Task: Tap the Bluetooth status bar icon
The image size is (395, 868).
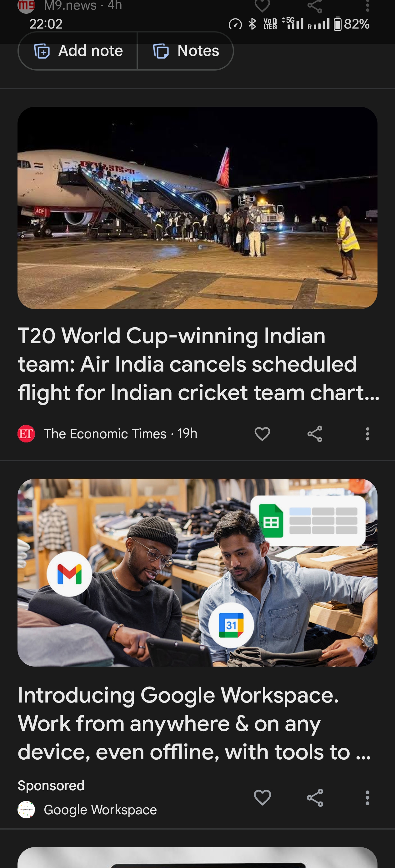Action: [x=252, y=24]
